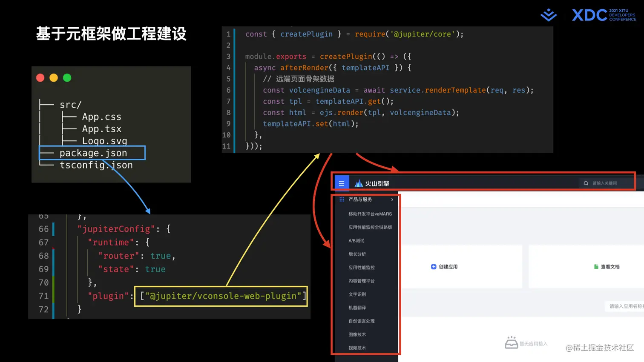Open tsconfig.json in the file tree
This screenshot has width=644, height=362.
(x=96, y=165)
